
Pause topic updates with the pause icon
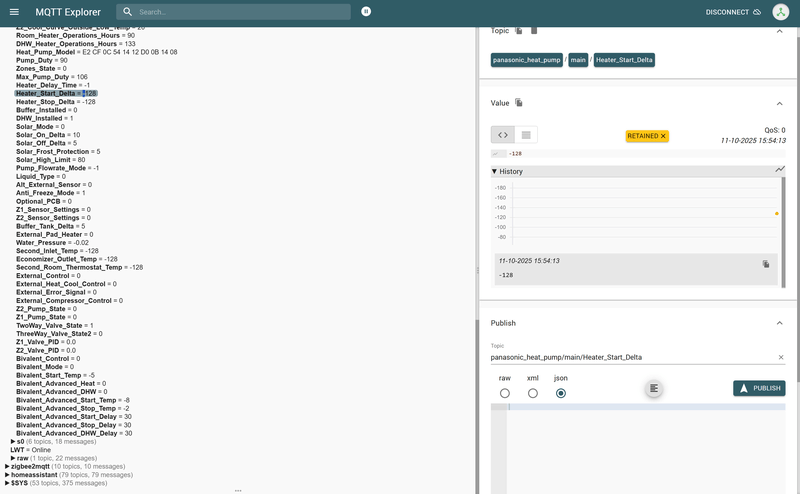coord(366,11)
